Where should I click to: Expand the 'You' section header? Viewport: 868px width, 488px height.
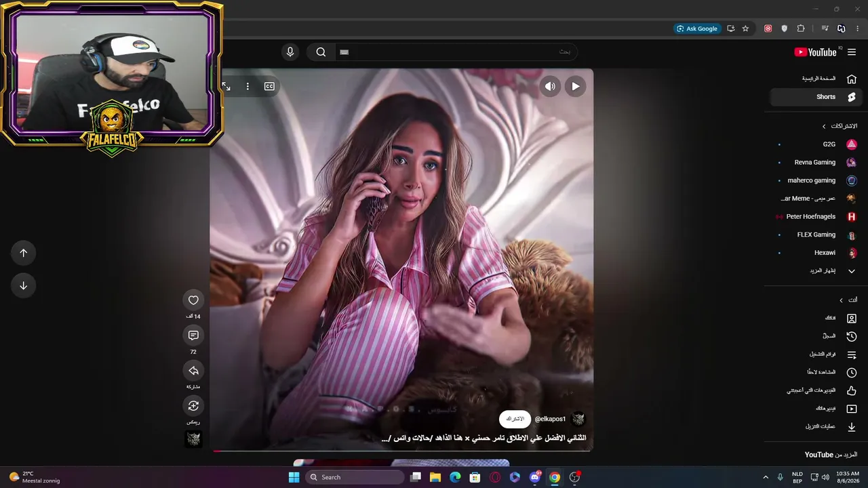point(848,300)
